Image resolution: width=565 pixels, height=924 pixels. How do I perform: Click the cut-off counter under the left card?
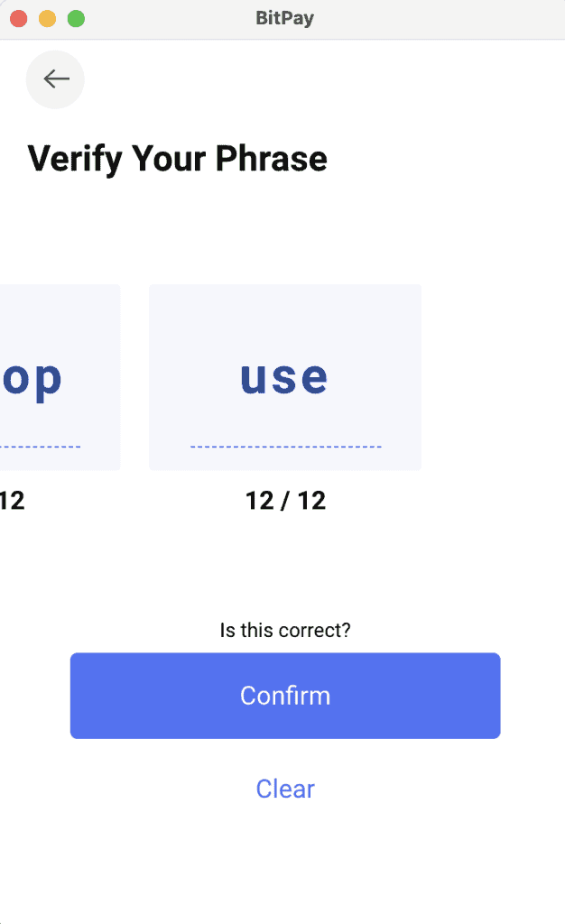point(12,501)
